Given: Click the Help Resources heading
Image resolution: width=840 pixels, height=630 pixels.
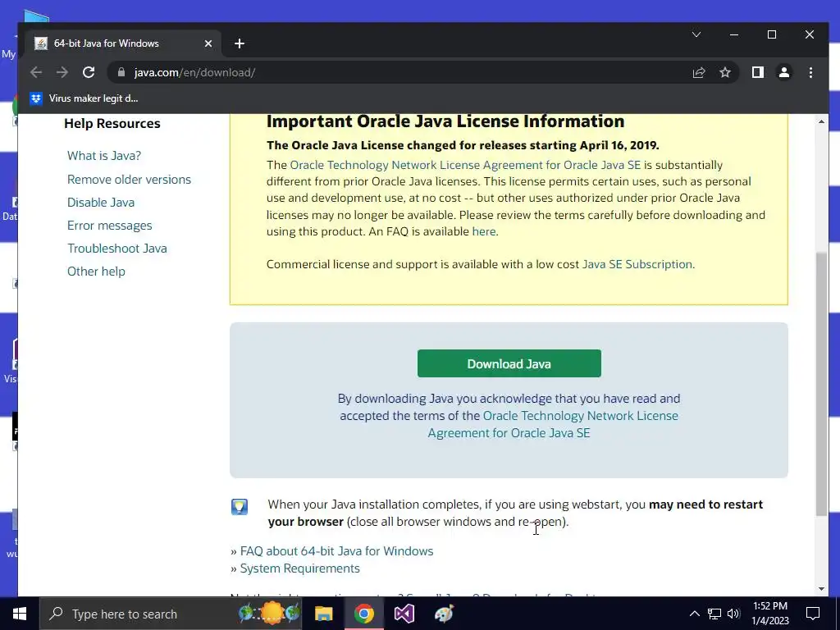Looking at the screenshot, I should pyautogui.click(x=112, y=124).
